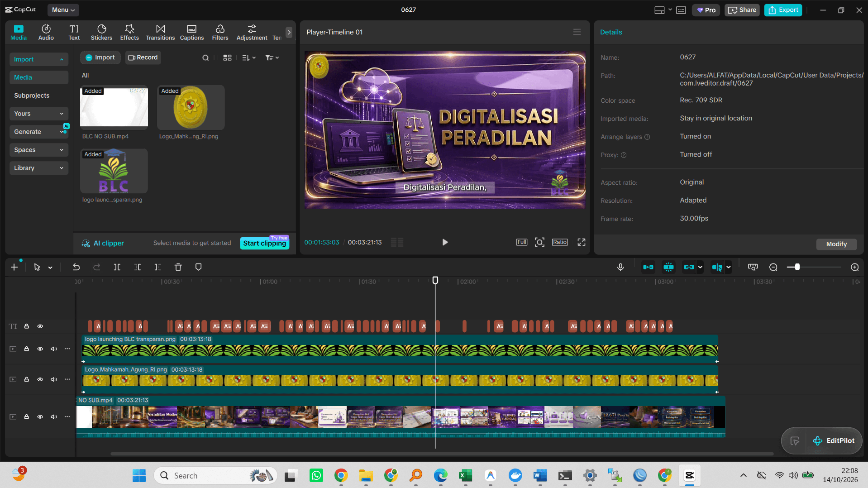
Task: Mute the Logo_Mahkamah_Agung_RI.png track
Action: coord(53,379)
